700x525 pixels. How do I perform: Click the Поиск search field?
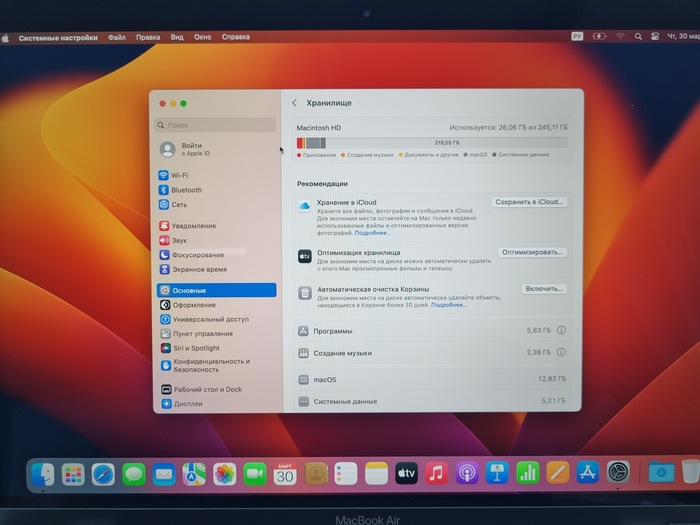(215, 125)
